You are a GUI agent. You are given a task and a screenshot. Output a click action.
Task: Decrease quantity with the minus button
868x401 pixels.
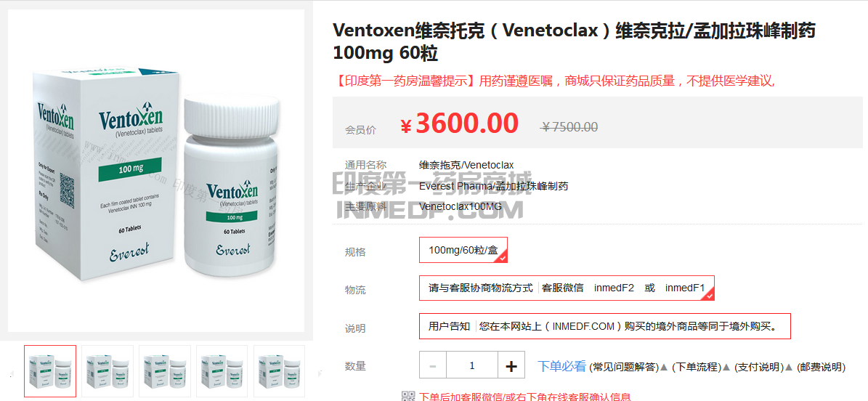[433, 365]
